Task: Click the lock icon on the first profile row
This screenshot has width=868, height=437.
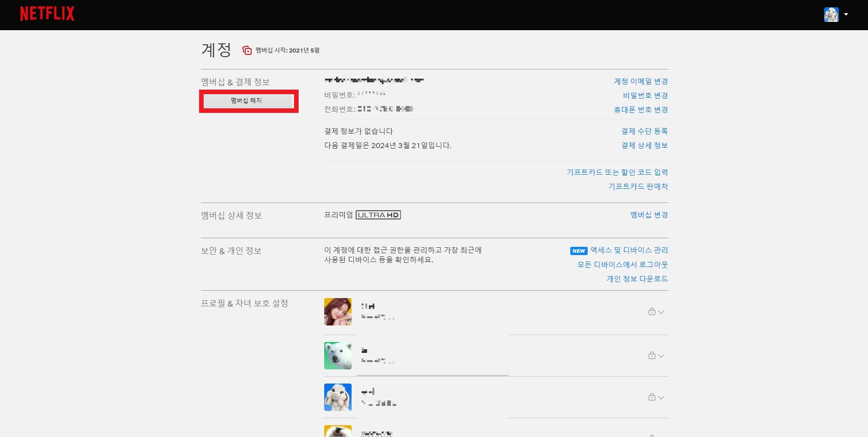Action: (652, 312)
